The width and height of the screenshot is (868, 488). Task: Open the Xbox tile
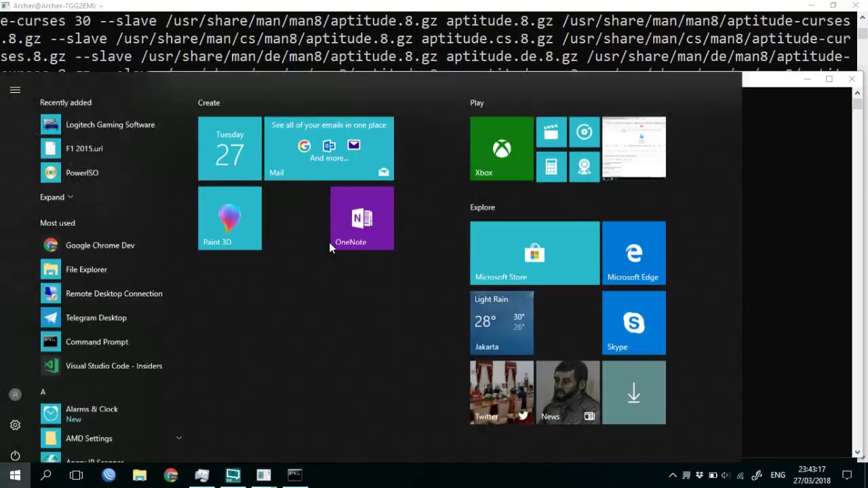coord(502,148)
